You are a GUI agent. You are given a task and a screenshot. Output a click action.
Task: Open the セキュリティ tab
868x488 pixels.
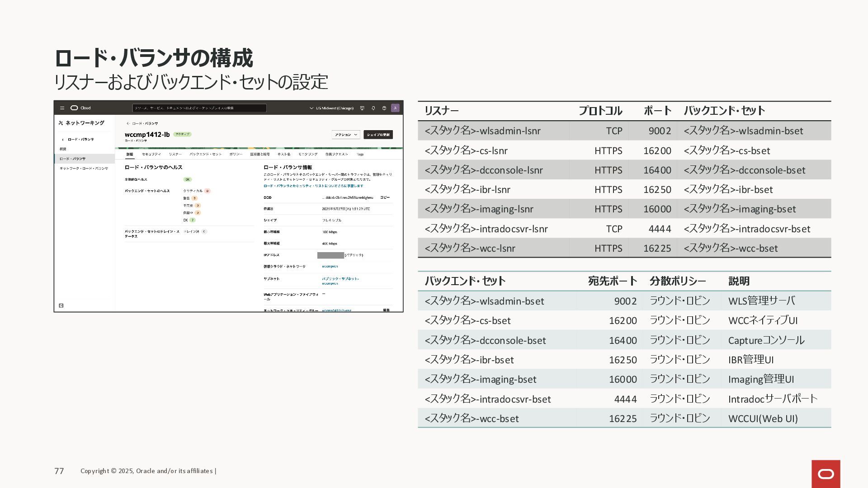tap(151, 155)
